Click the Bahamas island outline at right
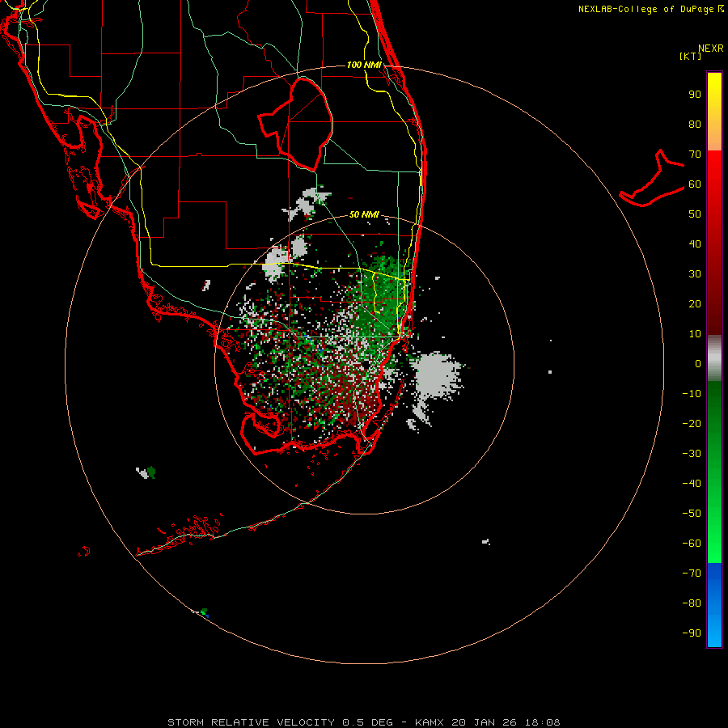728x728 pixels. click(x=652, y=178)
